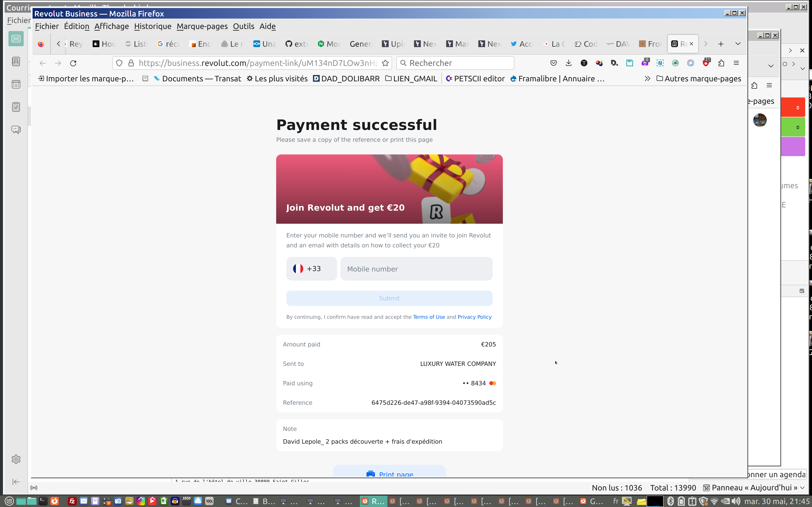The height and width of the screenshot is (507, 812).
Task: Open the Firefox hamburger application menu
Action: click(x=736, y=63)
